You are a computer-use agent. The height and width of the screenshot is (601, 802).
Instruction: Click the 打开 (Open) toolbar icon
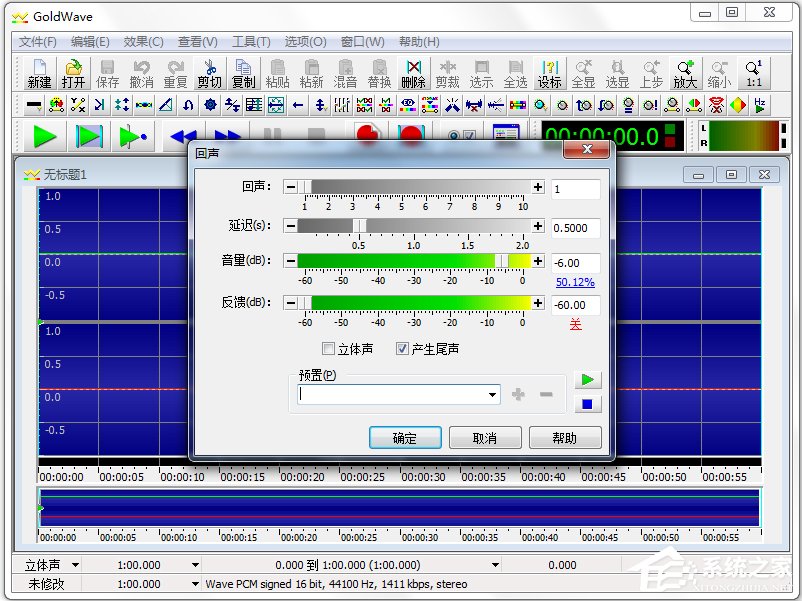(73, 74)
